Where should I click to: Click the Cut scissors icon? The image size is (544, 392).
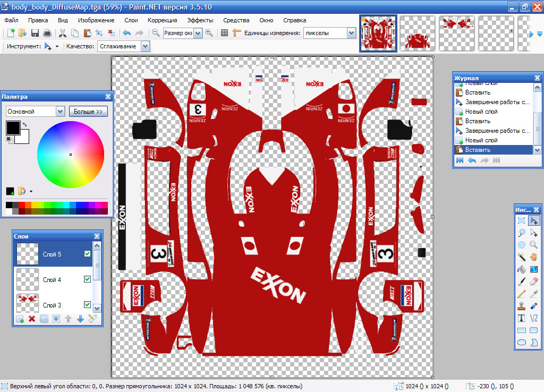coord(63,33)
